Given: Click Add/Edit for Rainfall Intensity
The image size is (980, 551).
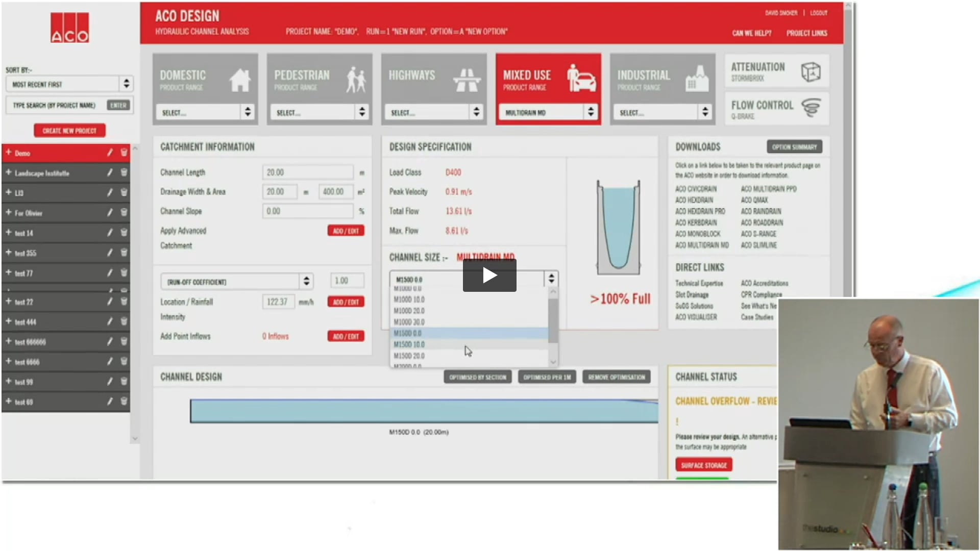Looking at the screenshot, I should point(346,302).
